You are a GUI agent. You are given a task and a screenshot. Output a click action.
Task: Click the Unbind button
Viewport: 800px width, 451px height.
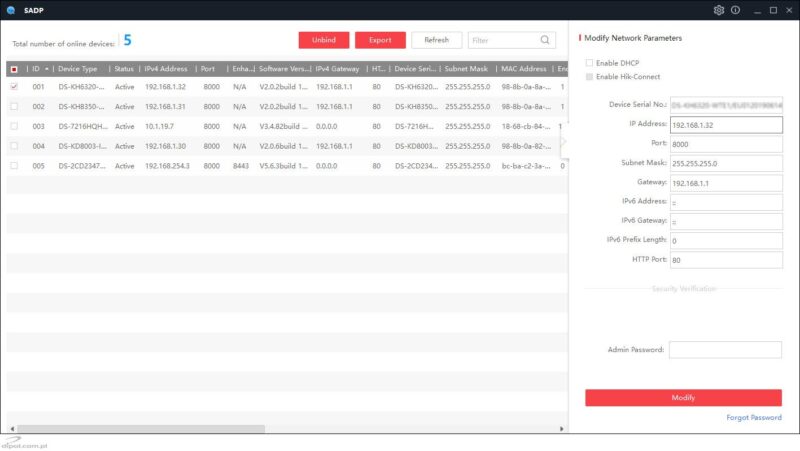pyautogui.click(x=324, y=40)
